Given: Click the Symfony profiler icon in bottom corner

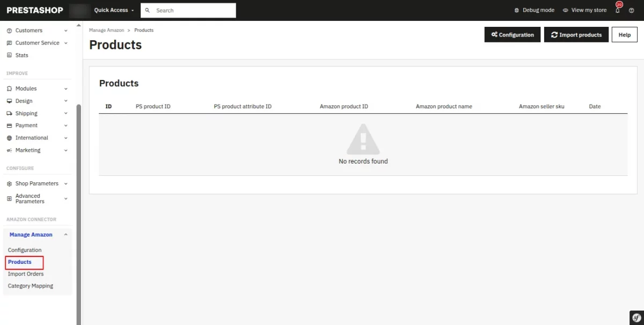Looking at the screenshot, I should (x=636, y=317).
